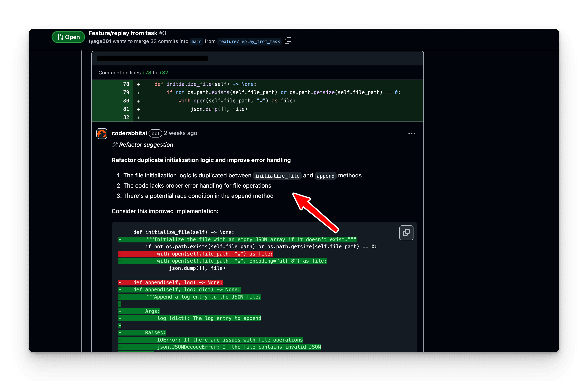Click the 2 weeks ago timestamp
The width and height of the screenshot is (588, 381).
pyautogui.click(x=180, y=133)
